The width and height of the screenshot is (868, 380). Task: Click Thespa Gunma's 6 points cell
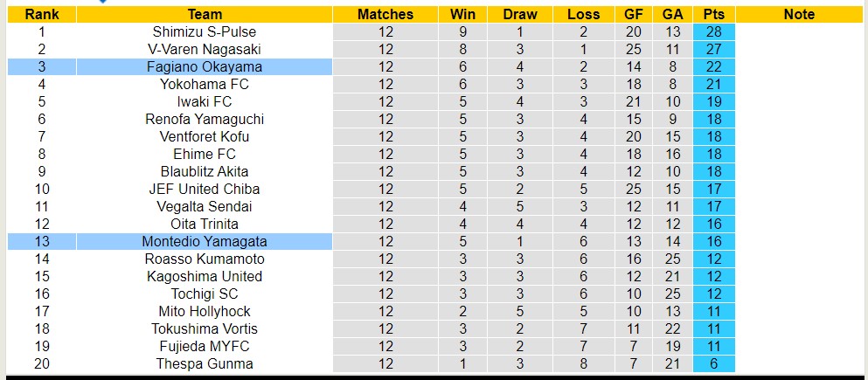(713, 363)
